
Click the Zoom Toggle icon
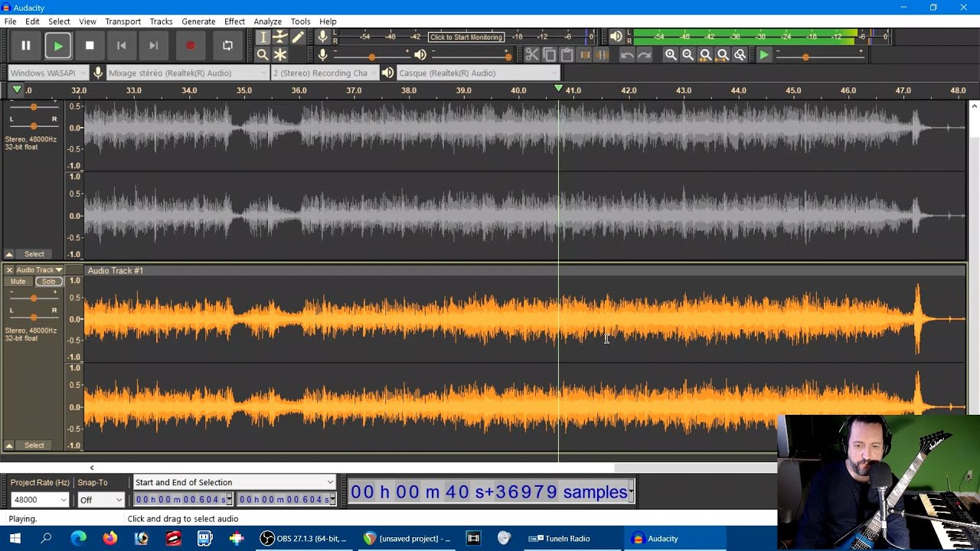(x=740, y=54)
